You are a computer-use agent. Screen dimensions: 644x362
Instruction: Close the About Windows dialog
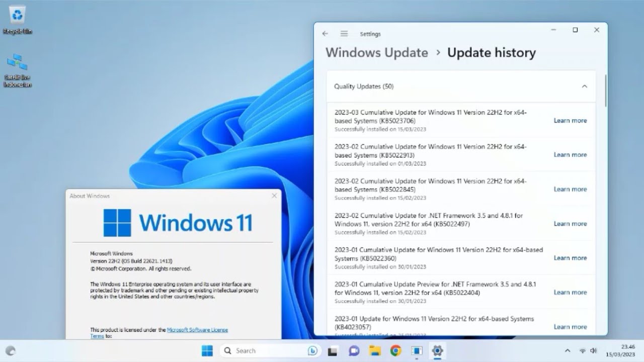[274, 196]
